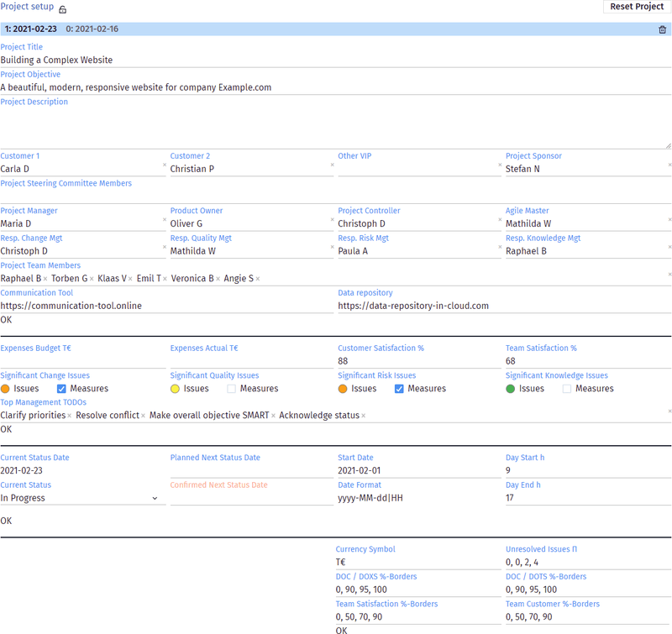The height and width of the screenshot is (634, 672).
Task: Remove the Resolve conflict TODO tag
Action: (x=143, y=416)
